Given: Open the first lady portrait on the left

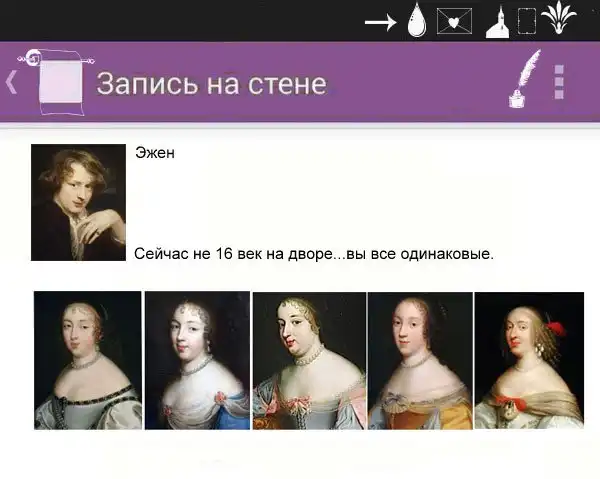Looking at the screenshot, I should [87, 360].
